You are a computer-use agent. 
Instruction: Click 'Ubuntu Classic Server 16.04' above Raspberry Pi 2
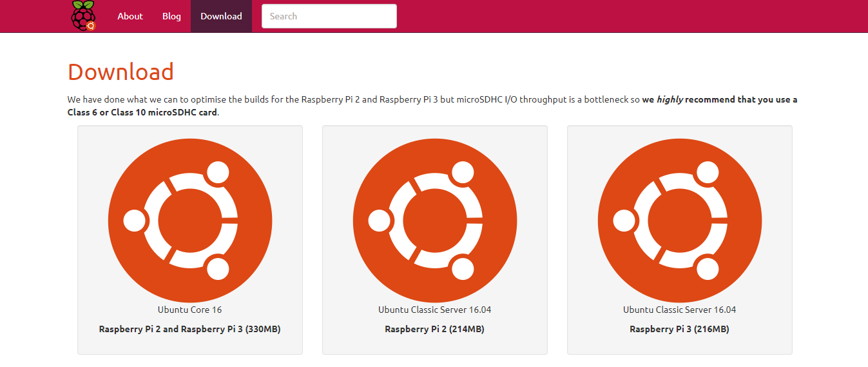(x=435, y=310)
